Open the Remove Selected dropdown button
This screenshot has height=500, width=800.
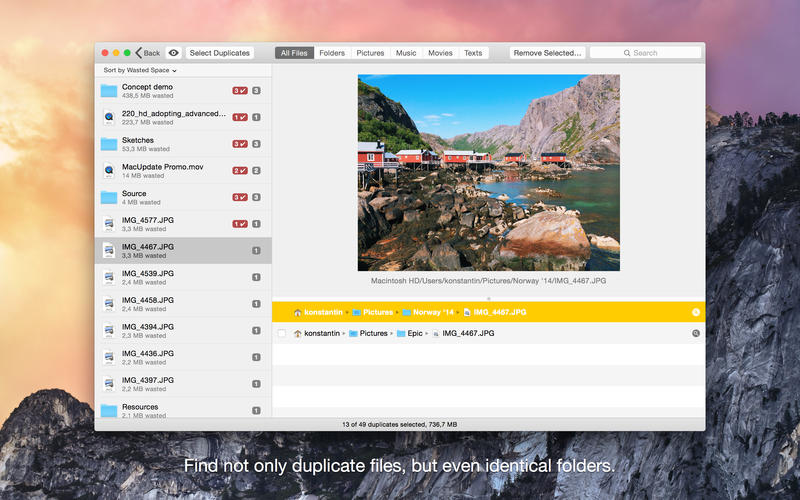point(547,53)
